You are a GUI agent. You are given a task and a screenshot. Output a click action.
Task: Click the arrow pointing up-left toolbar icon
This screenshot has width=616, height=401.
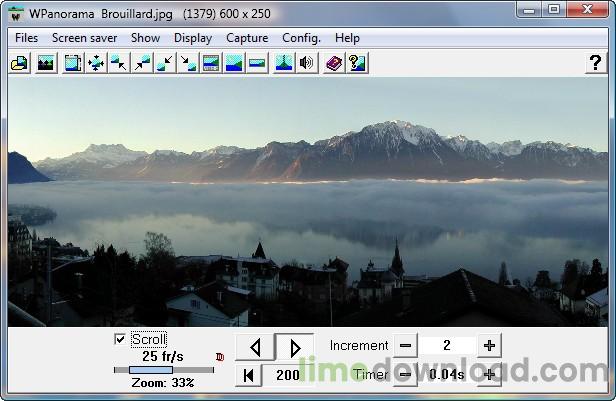pyautogui.click(x=119, y=63)
